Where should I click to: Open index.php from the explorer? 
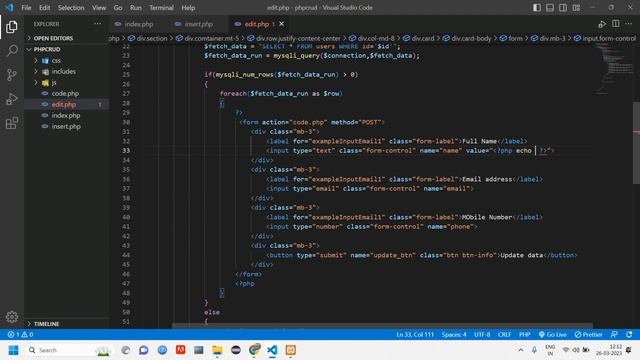click(x=67, y=116)
